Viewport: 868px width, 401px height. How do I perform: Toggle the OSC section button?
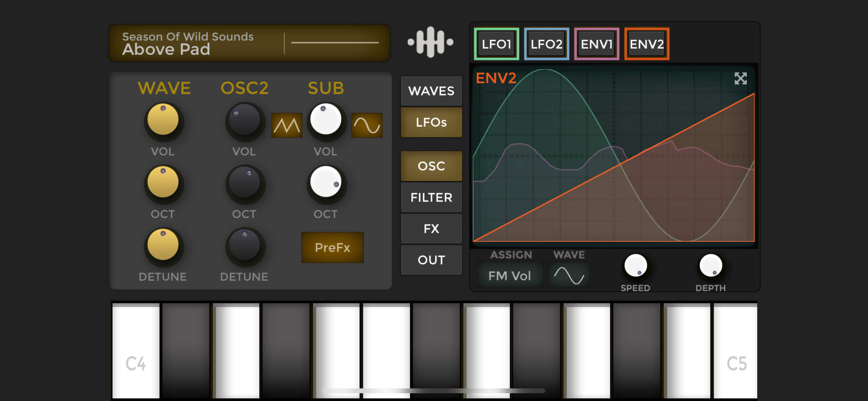click(431, 166)
